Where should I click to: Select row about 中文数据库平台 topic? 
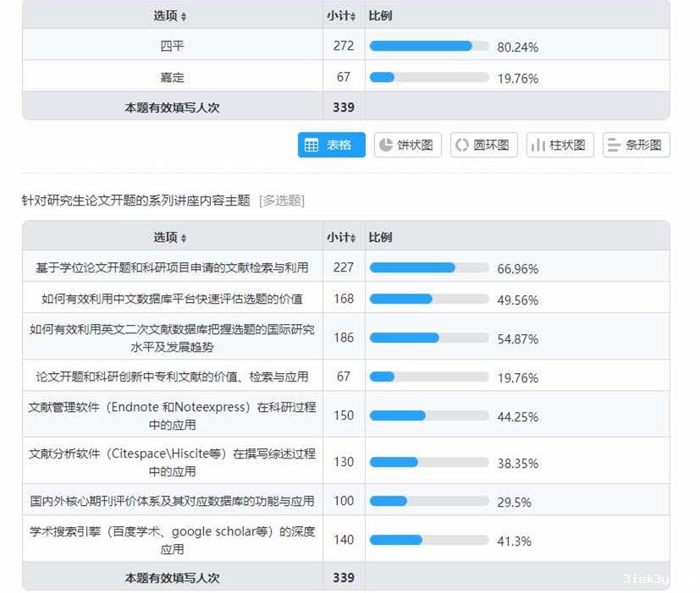coord(172,299)
